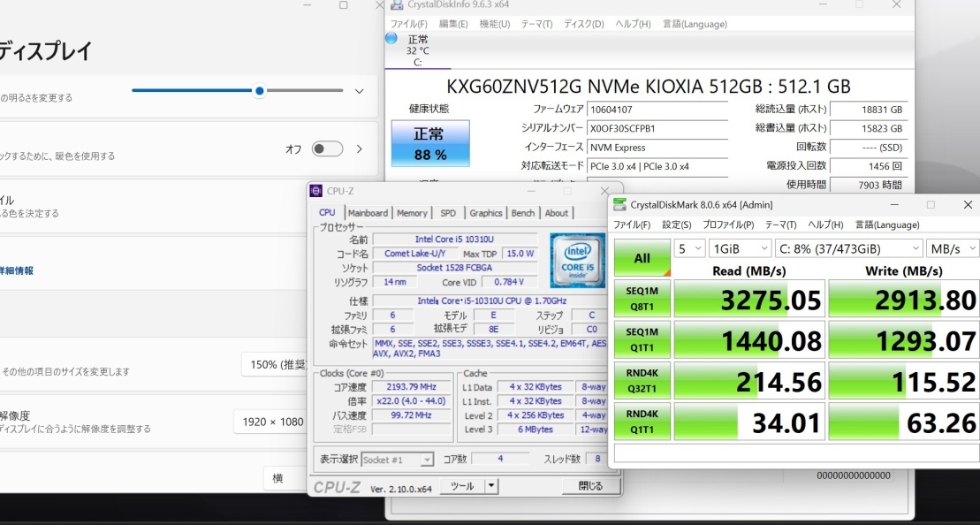Screen dimensions: 980x525
Task: Click the SEQ1M Q8T1 read result 3275.05
Action: tap(750, 299)
